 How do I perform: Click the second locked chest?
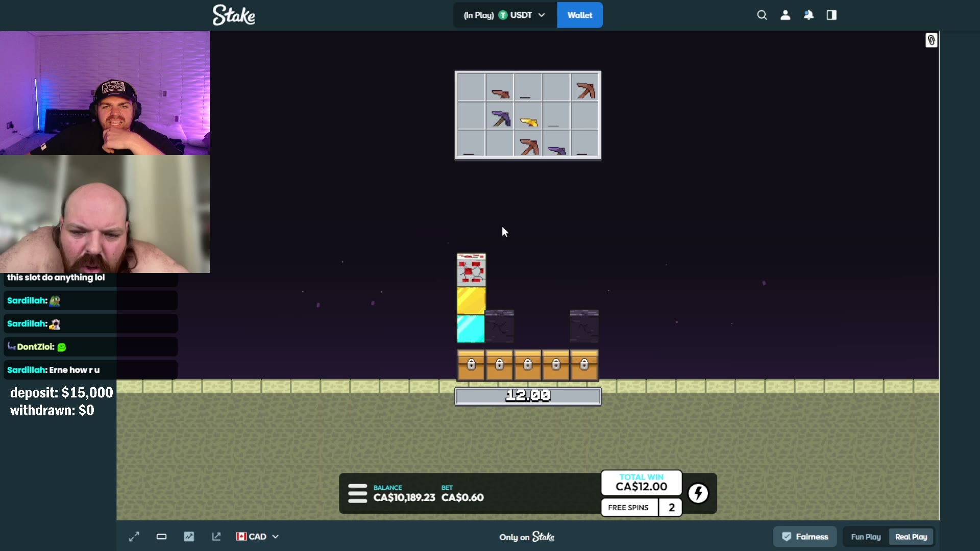pos(499,365)
